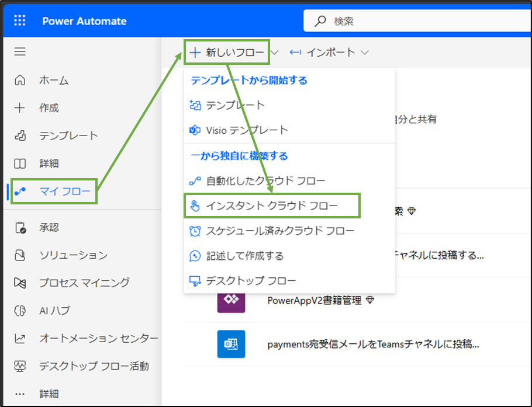Expand the 新しいフロー dropdown chevron
The width and height of the screenshot is (532, 407).
[275, 53]
